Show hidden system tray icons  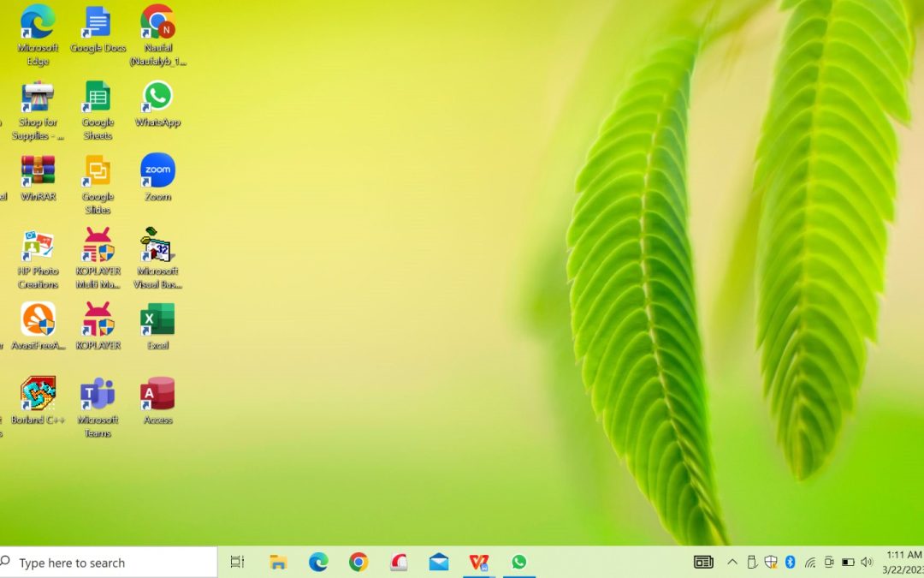tap(731, 562)
